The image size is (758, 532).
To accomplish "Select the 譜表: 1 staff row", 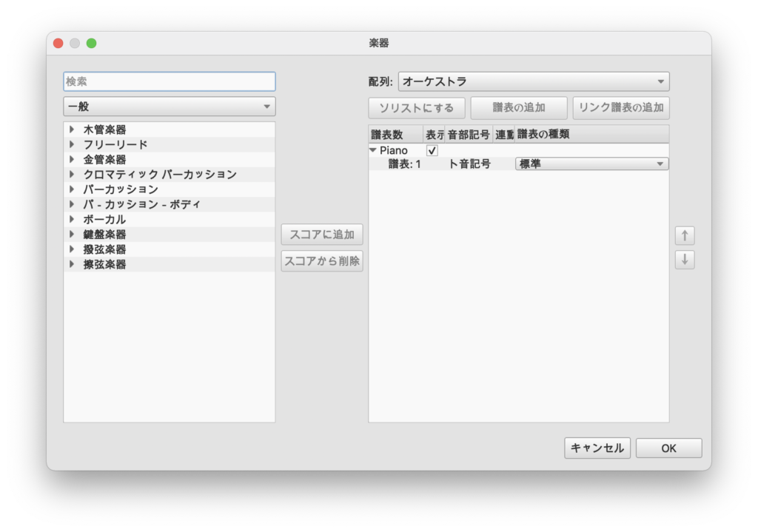I will pos(405,164).
